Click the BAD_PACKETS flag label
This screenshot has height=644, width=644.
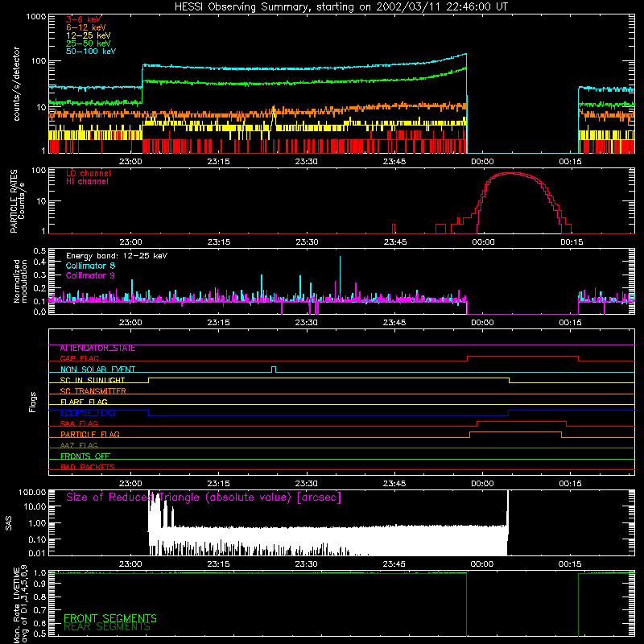click(x=88, y=467)
